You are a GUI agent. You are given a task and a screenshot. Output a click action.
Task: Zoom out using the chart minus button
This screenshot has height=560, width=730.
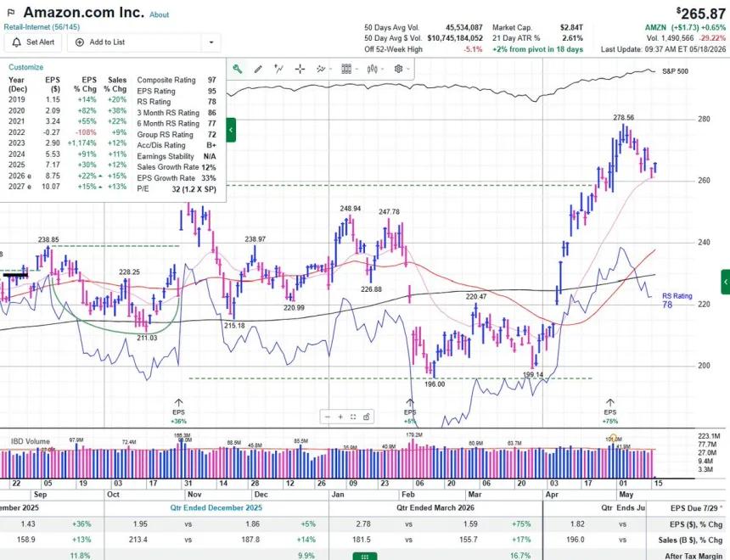point(328,417)
